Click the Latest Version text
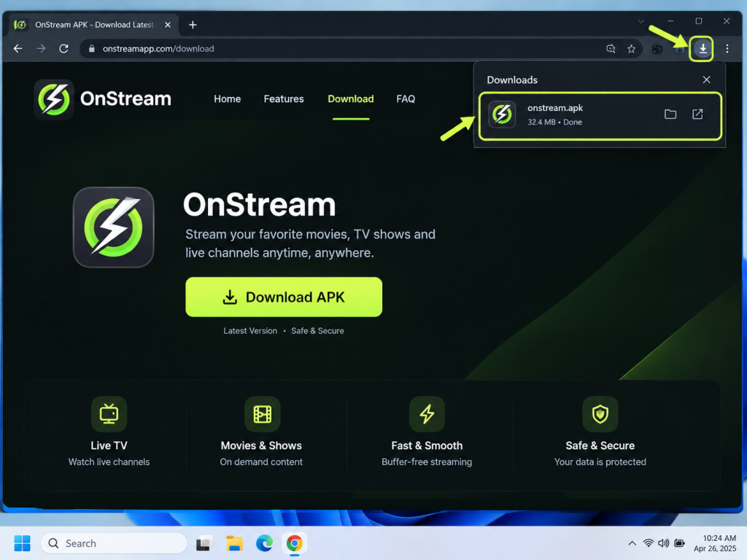This screenshot has height=560, width=747. tap(250, 331)
